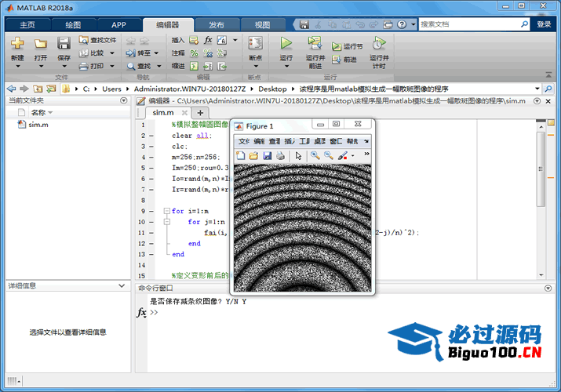The height and width of the screenshot is (392, 561).
Task: Switch to the View (视图) tab
Action: 262,24
